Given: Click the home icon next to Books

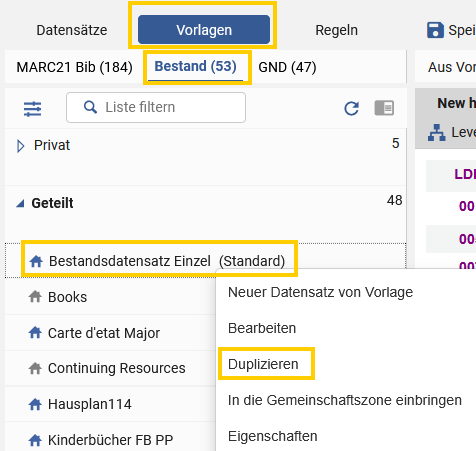Looking at the screenshot, I should pos(35,296).
